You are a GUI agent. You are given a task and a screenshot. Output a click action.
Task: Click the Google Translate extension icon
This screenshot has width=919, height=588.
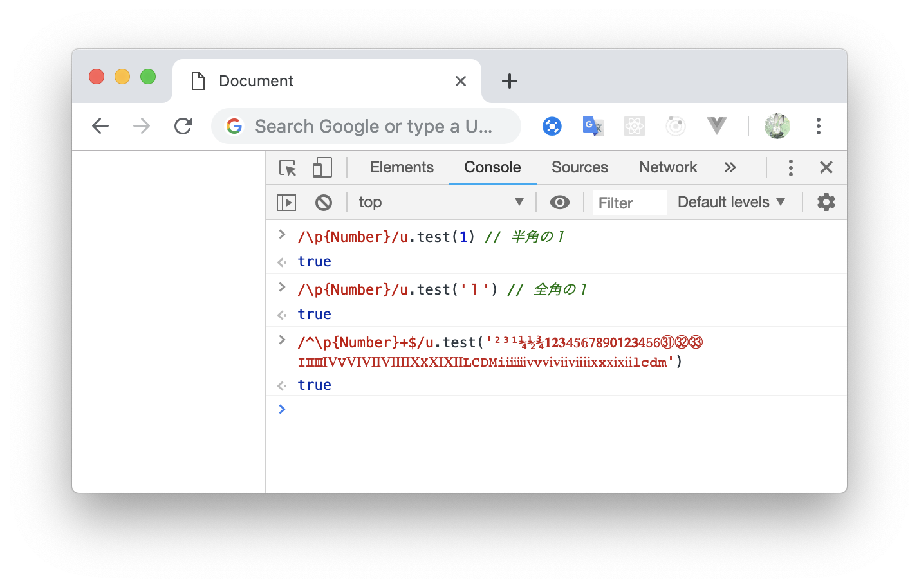pos(592,126)
